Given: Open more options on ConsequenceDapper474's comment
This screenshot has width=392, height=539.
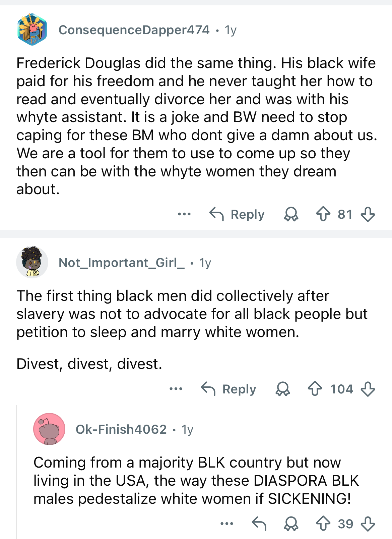Looking at the screenshot, I should [x=184, y=214].
